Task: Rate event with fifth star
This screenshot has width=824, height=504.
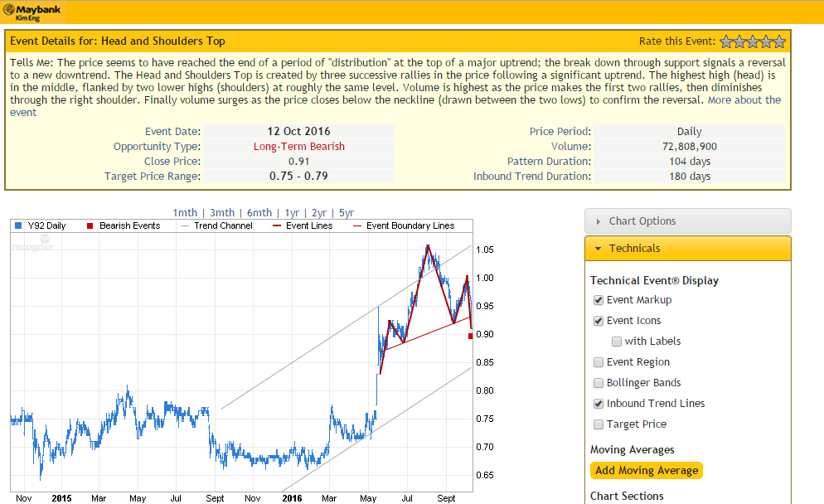Action: pyautogui.click(x=779, y=41)
